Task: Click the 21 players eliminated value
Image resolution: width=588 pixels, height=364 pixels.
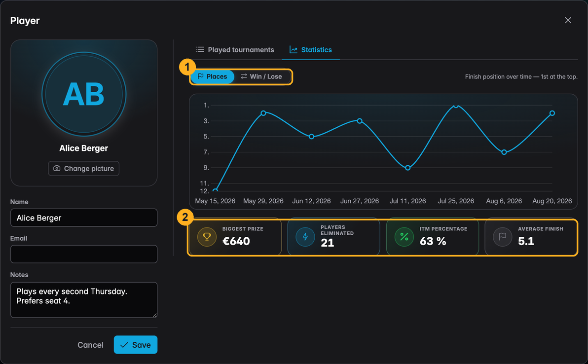Action: [x=327, y=243]
